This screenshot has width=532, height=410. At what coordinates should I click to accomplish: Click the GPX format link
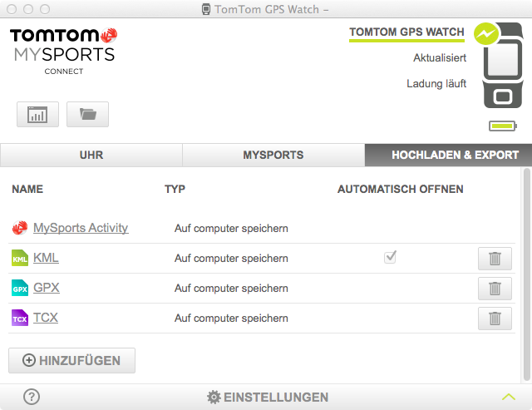(47, 288)
